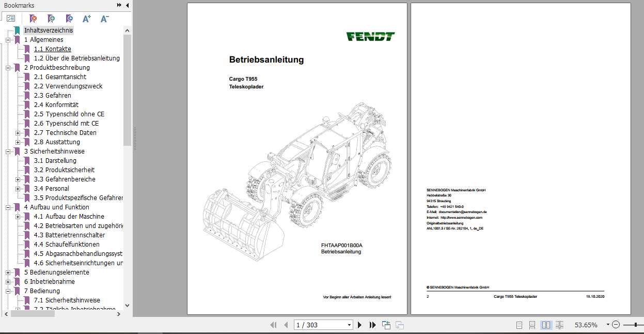Click the bookmarks scrollbar up arrow
Image resolution: width=644 pixels, height=334 pixels.
click(128, 31)
